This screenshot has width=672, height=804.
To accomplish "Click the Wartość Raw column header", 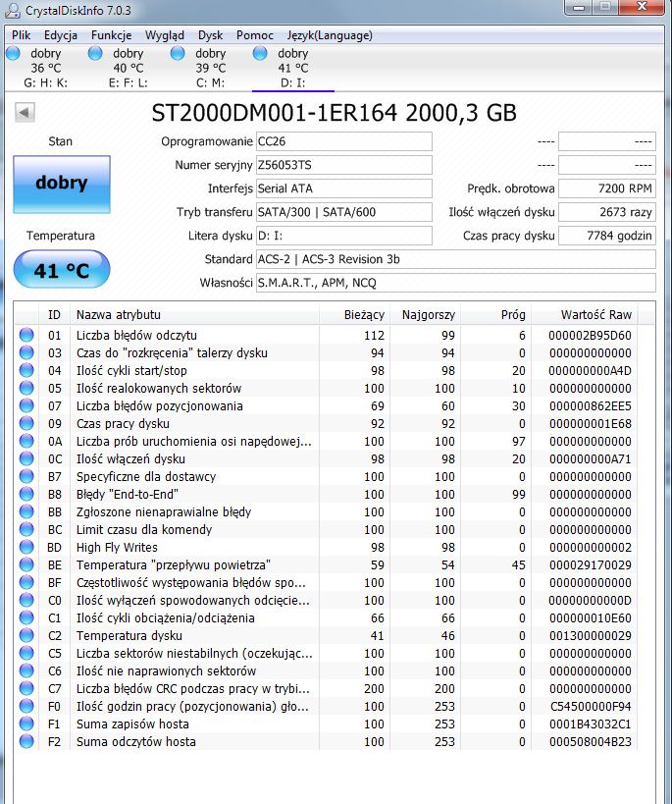I will [x=585, y=314].
